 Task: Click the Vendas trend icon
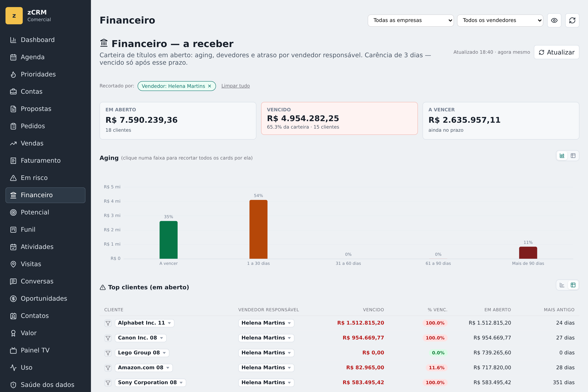click(13, 143)
